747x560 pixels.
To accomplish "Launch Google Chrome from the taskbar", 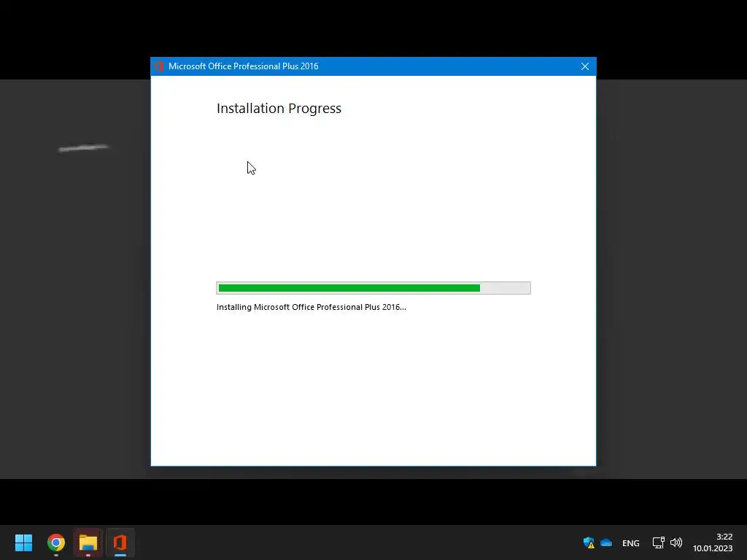I will [55, 542].
